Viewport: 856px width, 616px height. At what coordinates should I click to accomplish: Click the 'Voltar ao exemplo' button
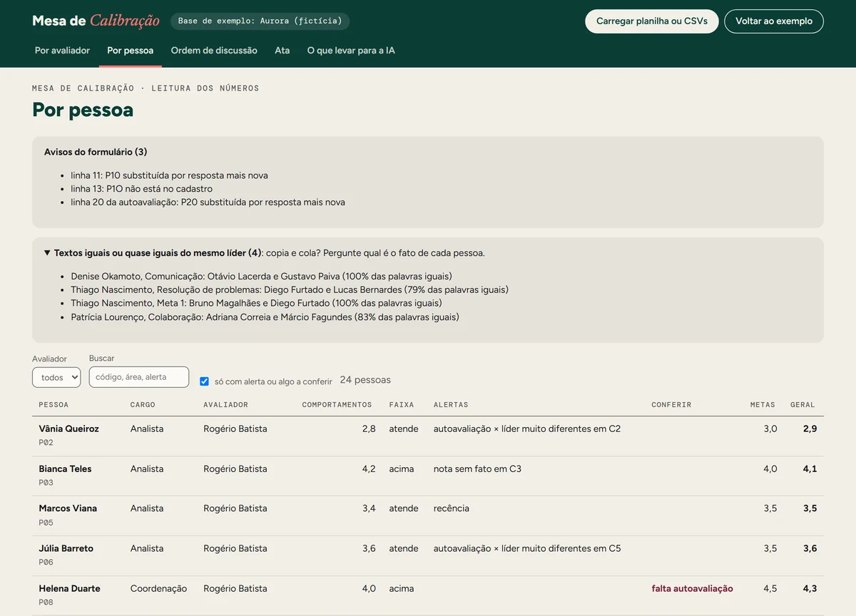774,21
